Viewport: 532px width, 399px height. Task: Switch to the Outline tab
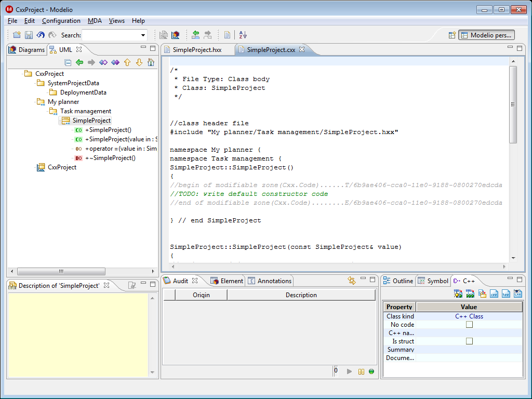[x=398, y=281]
